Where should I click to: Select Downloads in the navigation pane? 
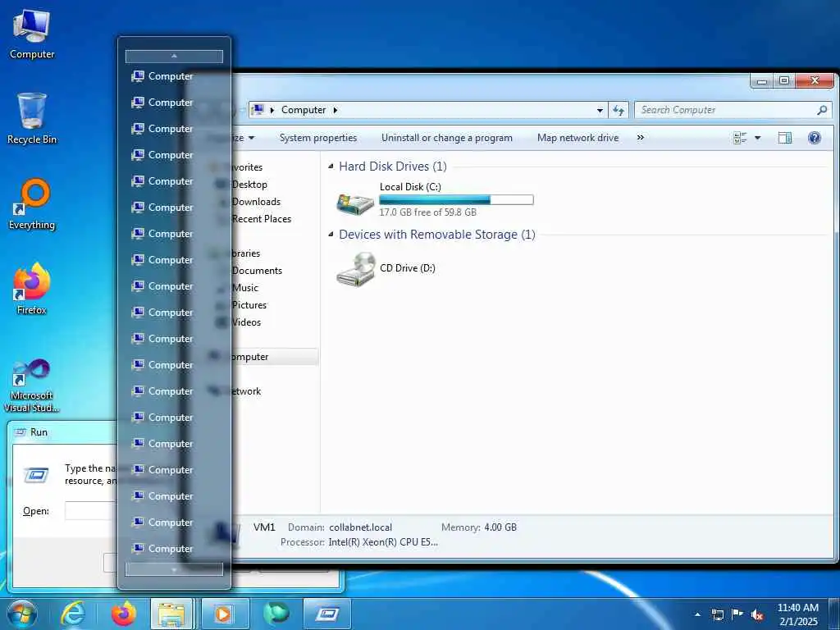[256, 202]
